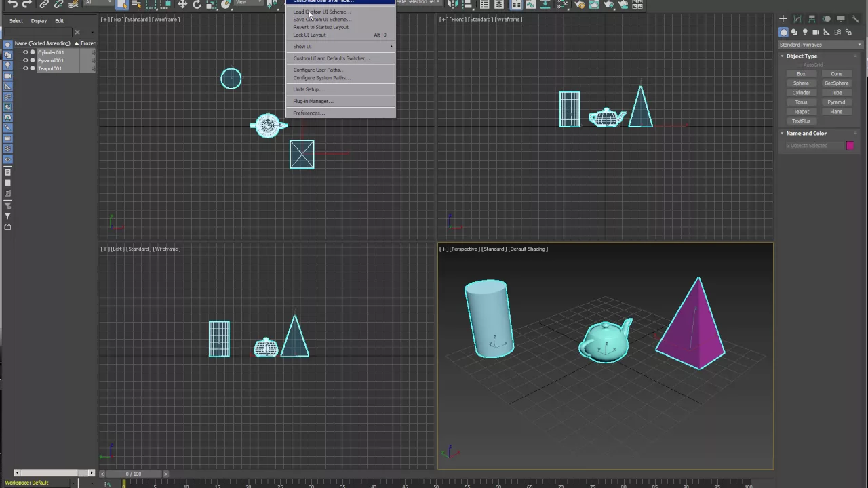Click the Unlink Selection icon
The width and height of the screenshot is (868, 488).
[59, 4]
